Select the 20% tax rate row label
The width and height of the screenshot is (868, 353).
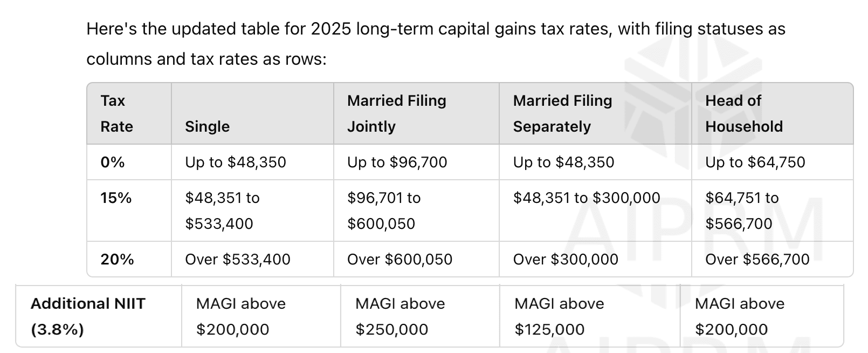[118, 259]
